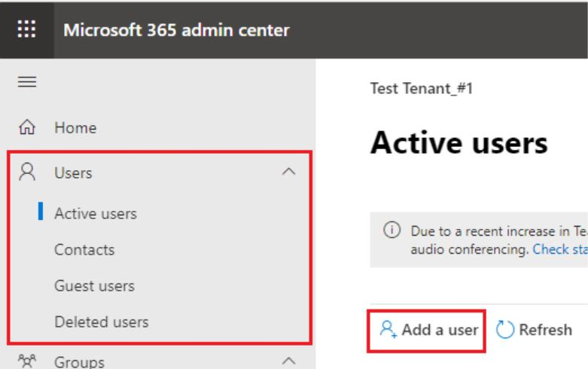Collapse the Users section chevron

[x=287, y=174]
